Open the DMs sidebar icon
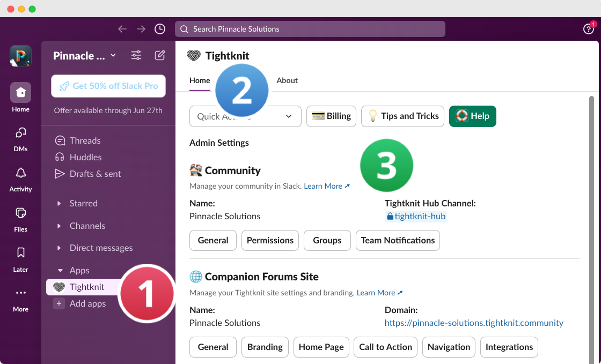This screenshot has height=364, width=601. click(x=21, y=133)
